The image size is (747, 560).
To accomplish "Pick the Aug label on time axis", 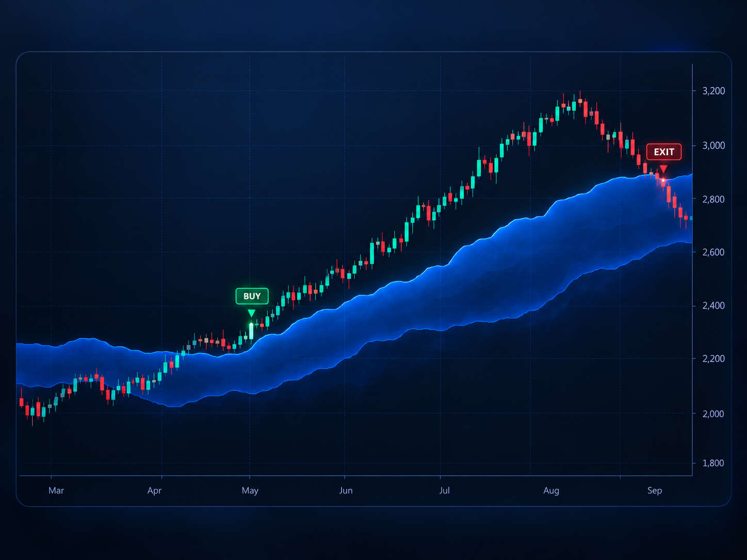I will (551, 490).
